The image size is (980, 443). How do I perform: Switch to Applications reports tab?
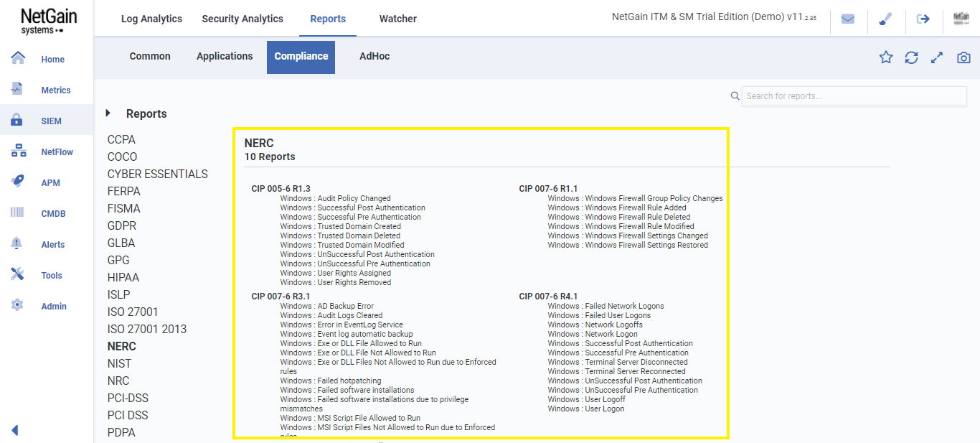tap(225, 56)
